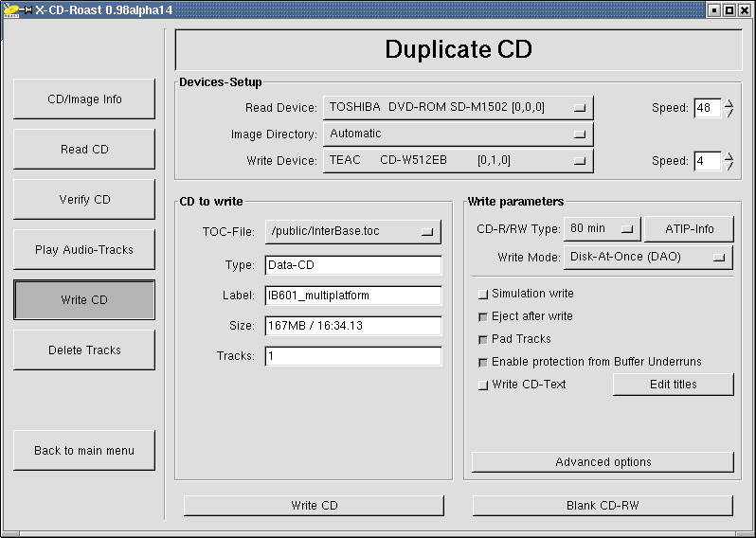This screenshot has height=538, width=756.
Task: Click the Tracks field showing 1
Action: [353, 356]
